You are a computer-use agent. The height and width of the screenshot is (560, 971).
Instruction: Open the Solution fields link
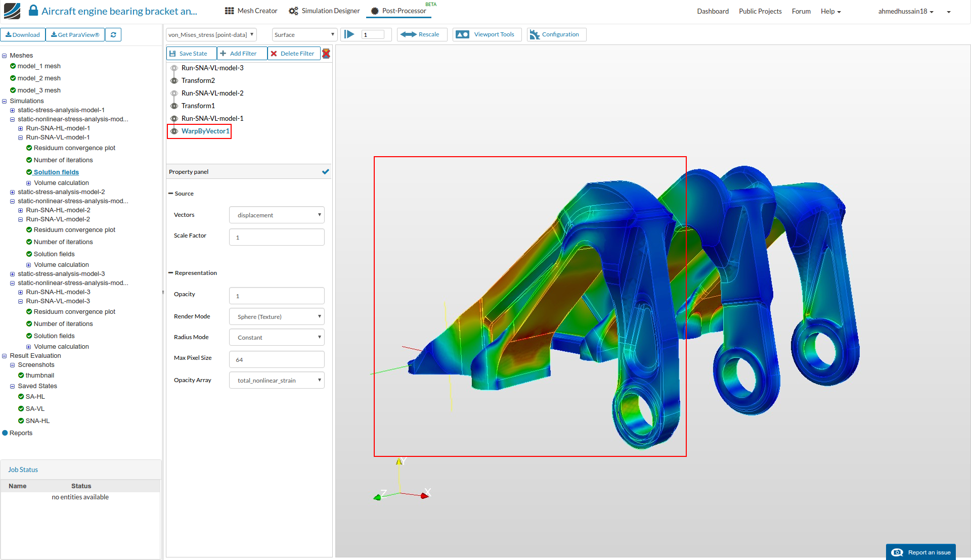click(x=56, y=172)
